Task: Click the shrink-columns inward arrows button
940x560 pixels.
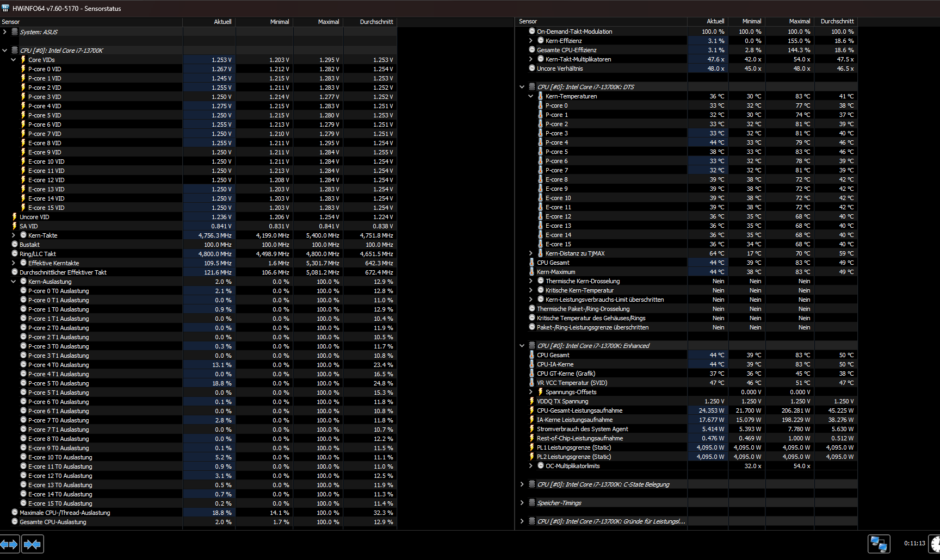Action: tap(33, 544)
